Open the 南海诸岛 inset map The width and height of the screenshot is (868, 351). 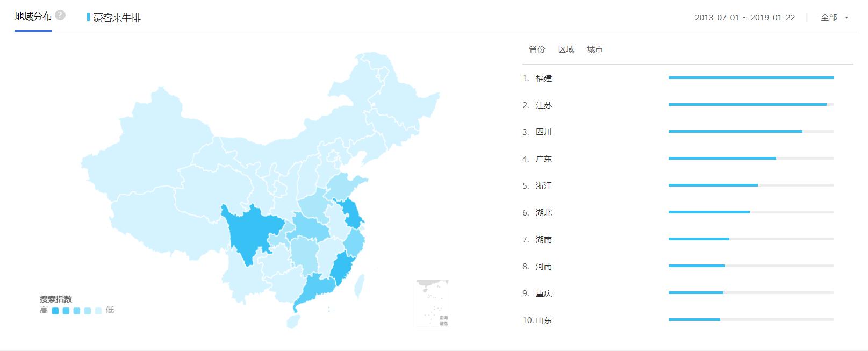coord(433,302)
